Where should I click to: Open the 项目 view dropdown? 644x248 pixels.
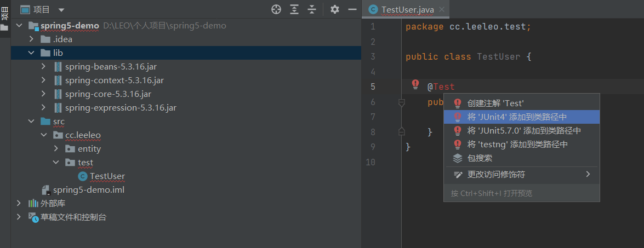[61, 10]
